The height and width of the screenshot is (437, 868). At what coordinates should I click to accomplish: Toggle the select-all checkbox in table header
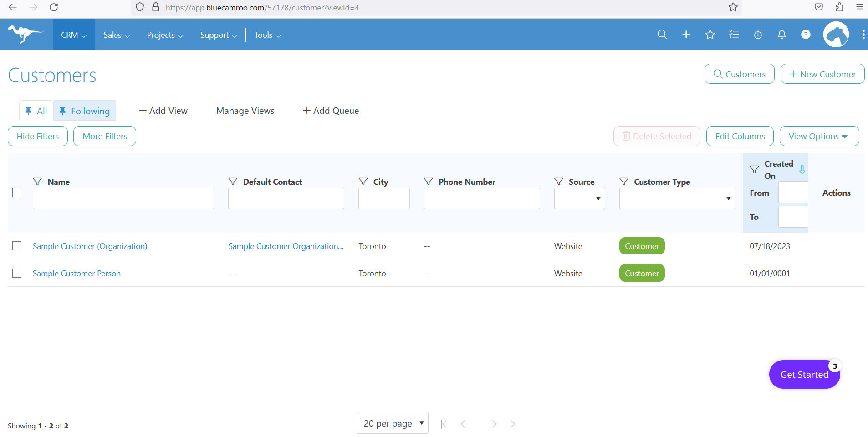tap(17, 193)
